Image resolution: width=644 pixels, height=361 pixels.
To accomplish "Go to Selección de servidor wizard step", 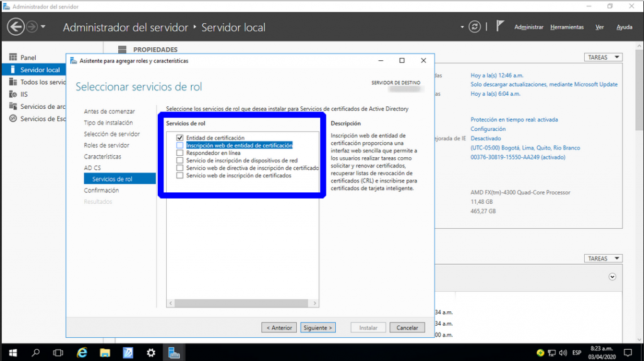I will [x=112, y=134].
